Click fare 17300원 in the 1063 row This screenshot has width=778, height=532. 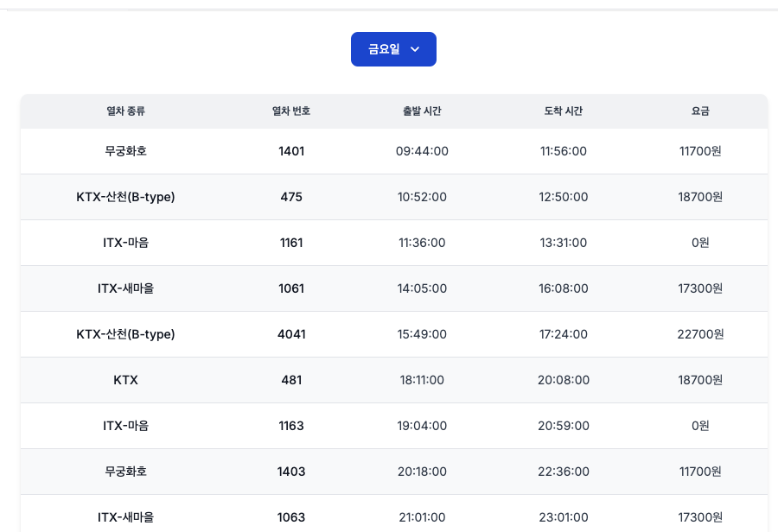(700, 517)
